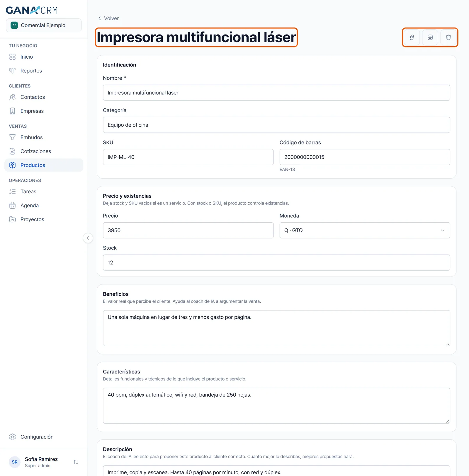
Task: Click the Categoría input field
Action: point(276,125)
